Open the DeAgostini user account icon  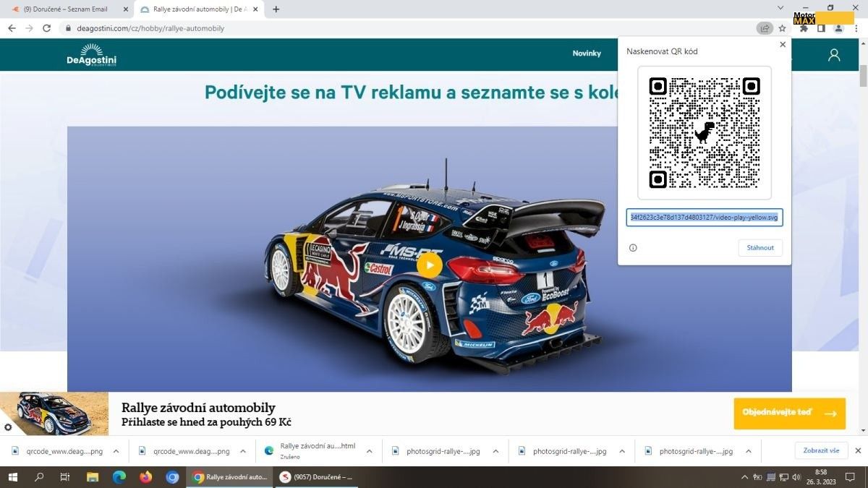834,55
